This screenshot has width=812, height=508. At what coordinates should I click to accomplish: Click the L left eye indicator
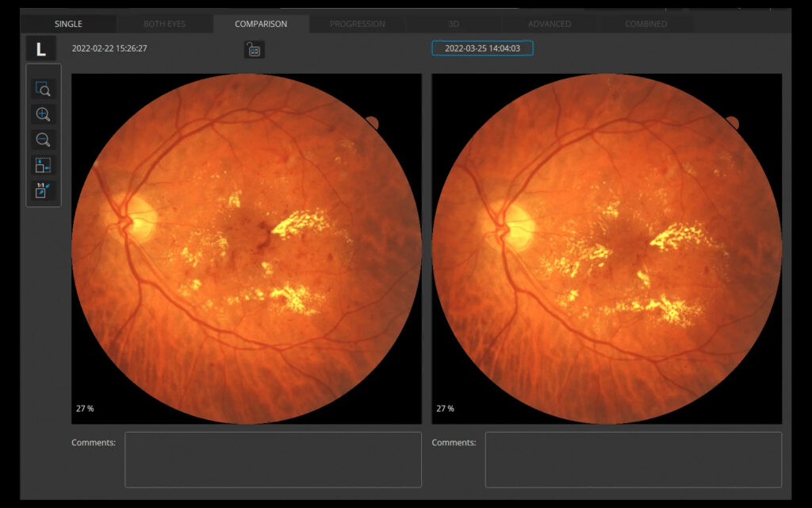[41, 49]
